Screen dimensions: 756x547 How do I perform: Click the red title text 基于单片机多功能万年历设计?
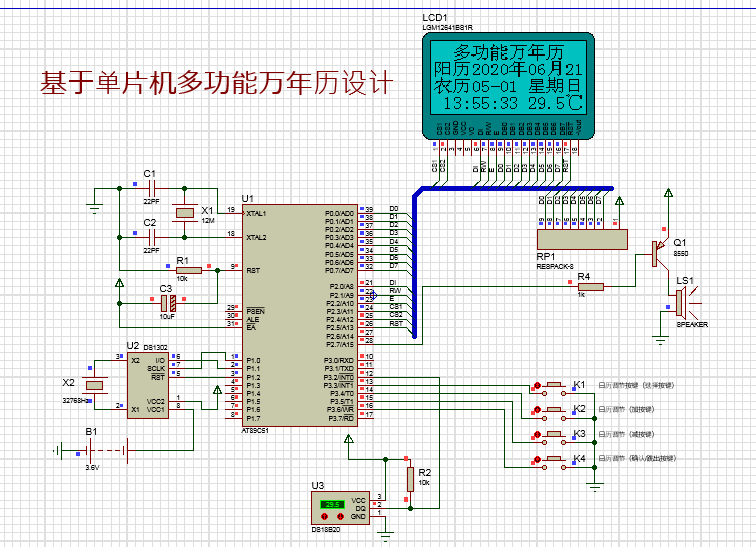217,83
